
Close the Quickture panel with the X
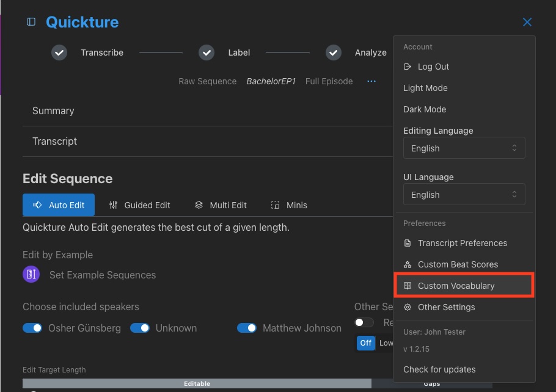[x=527, y=22]
